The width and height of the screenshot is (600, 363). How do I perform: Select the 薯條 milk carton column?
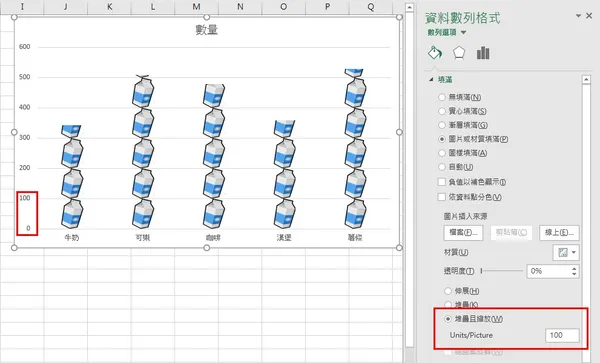point(355,149)
